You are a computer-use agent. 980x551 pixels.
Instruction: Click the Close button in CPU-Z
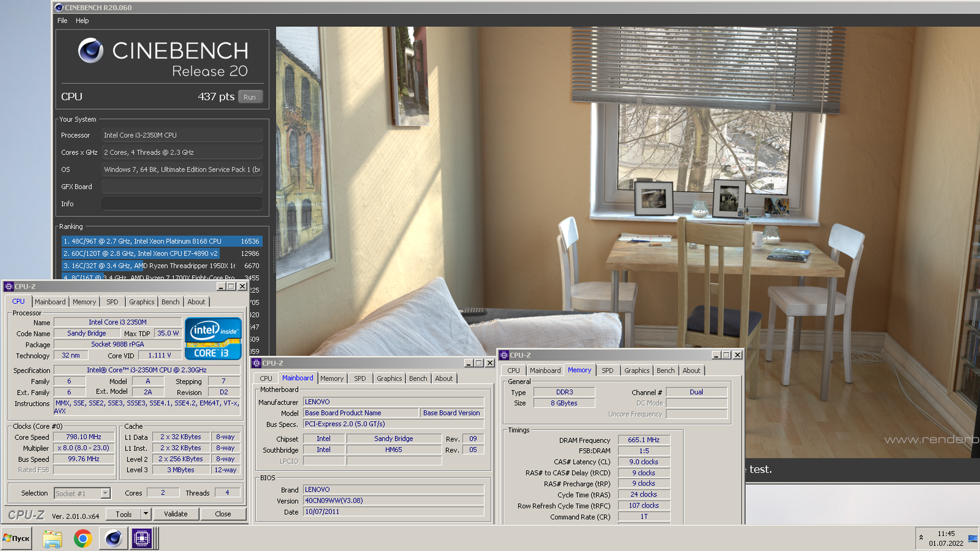[x=223, y=514]
